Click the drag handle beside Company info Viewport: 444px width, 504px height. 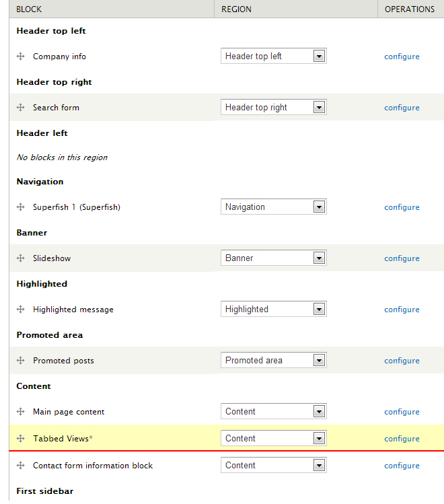(21, 57)
